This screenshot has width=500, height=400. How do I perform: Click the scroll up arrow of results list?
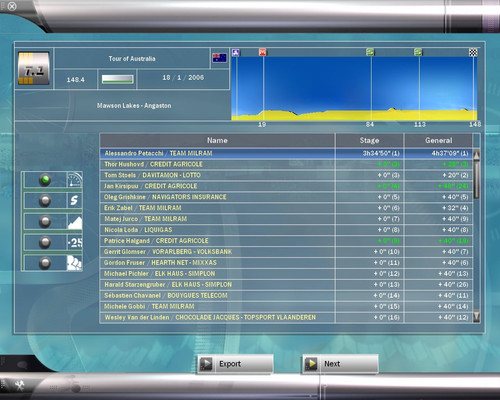tap(476, 154)
